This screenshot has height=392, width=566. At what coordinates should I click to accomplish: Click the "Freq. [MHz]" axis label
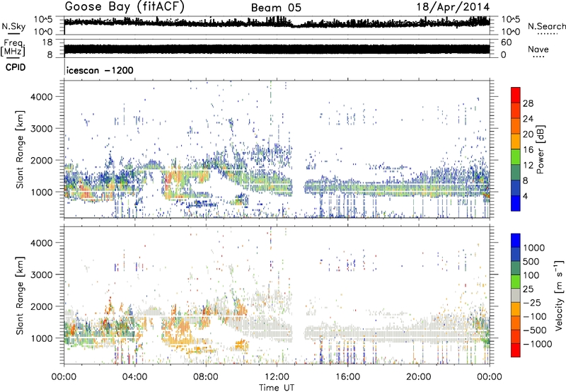(13, 48)
